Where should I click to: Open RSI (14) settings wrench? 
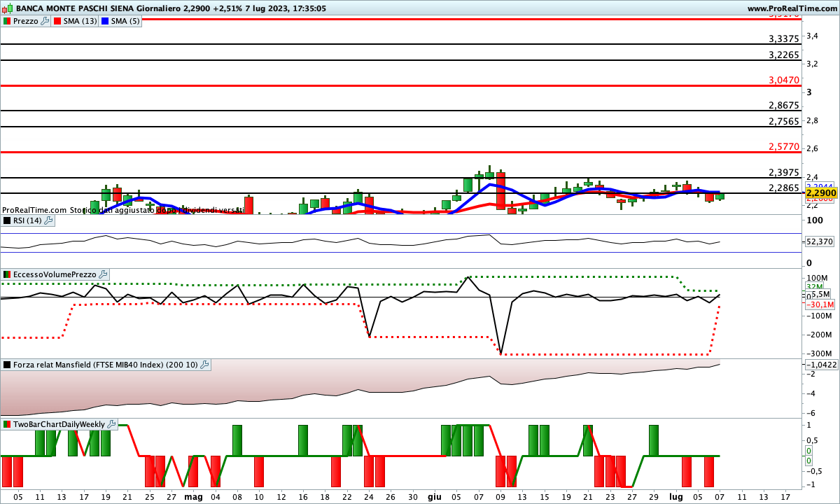(x=48, y=220)
